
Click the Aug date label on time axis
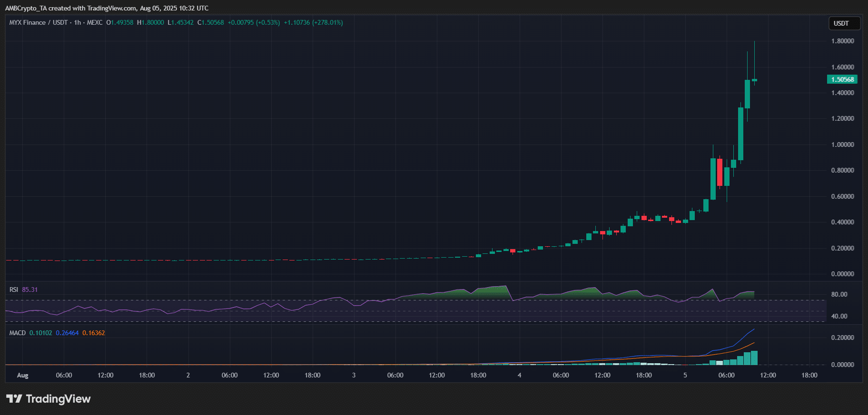click(x=22, y=375)
